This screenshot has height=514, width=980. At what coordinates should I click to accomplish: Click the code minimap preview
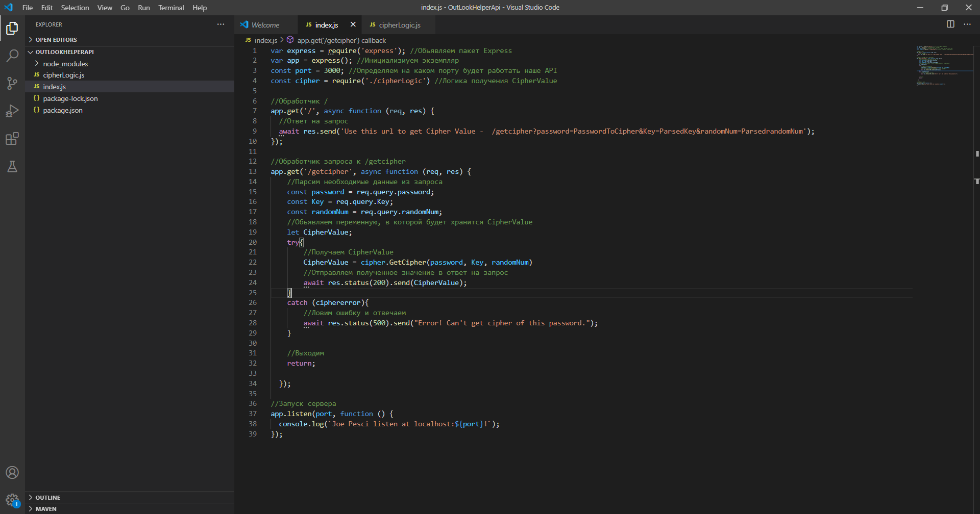pyautogui.click(x=944, y=66)
